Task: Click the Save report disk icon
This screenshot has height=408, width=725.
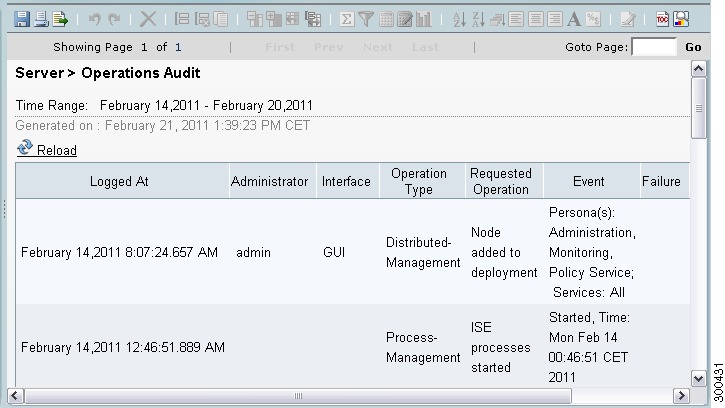Action: pos(22,19)
